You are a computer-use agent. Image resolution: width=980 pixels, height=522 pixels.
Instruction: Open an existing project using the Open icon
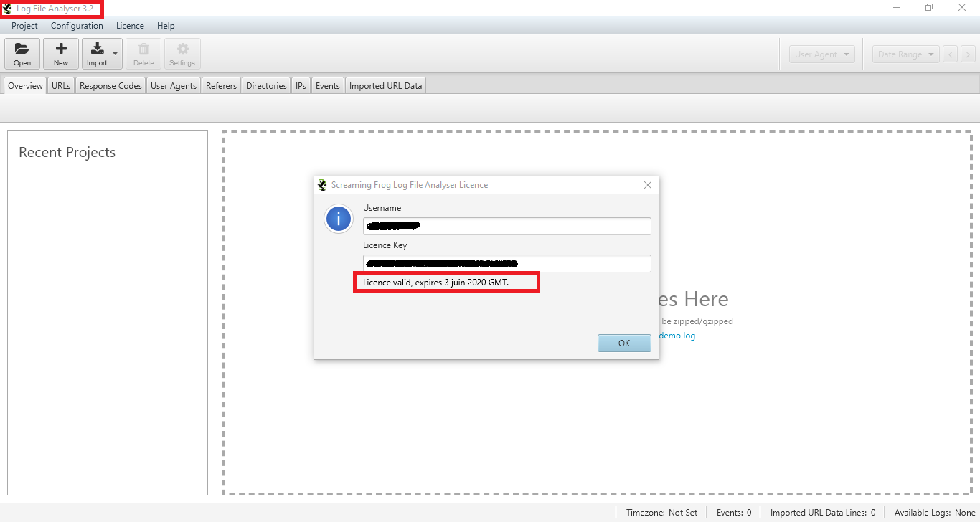(x=22, y=53)
